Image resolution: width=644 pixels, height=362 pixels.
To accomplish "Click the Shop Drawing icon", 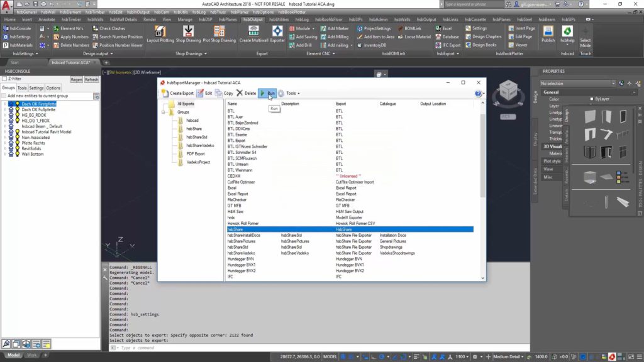I will pyautogui.click(x=188, y=34).
